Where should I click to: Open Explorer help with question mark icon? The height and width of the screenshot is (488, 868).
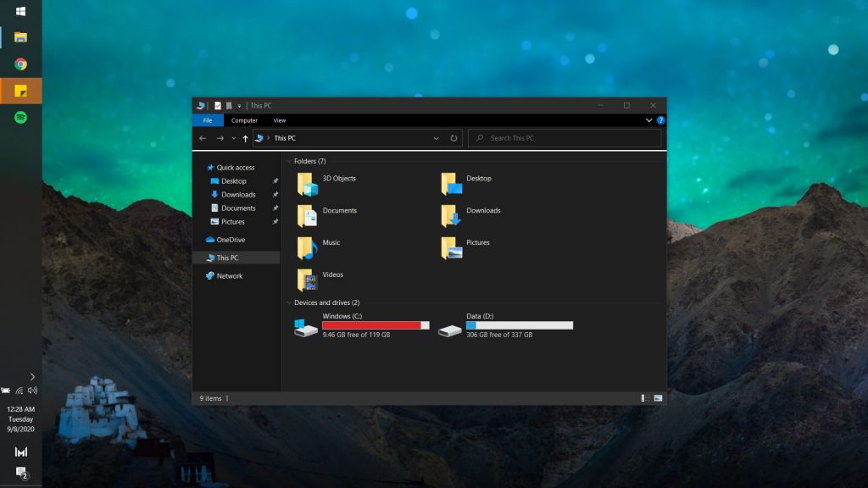pos(660,120)
